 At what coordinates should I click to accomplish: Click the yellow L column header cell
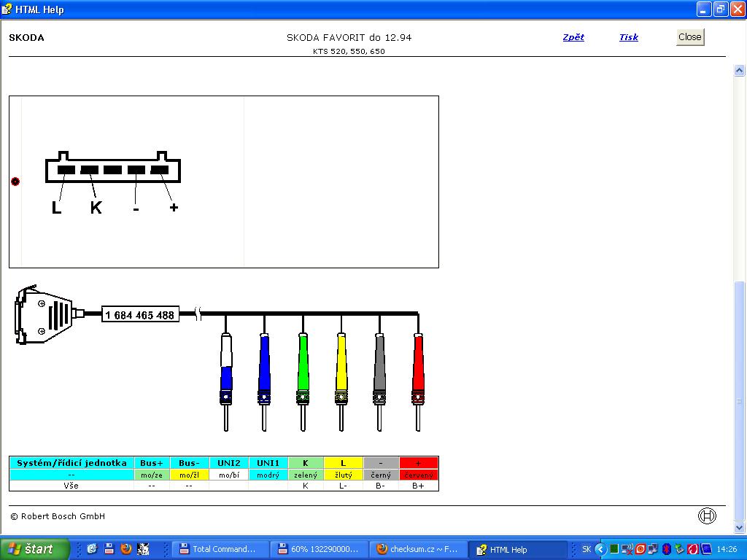coord(343,463)
